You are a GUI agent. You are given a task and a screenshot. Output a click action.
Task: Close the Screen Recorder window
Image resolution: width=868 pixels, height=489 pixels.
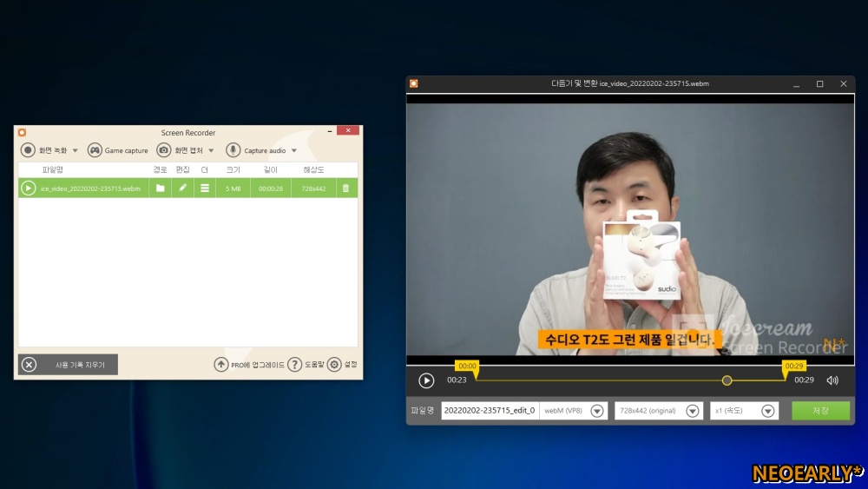pos(348,130)
